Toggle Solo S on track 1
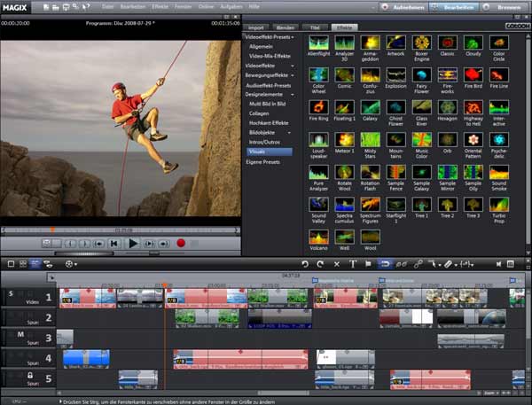Viewport: 532px width, 405px height. pos(12,293)
